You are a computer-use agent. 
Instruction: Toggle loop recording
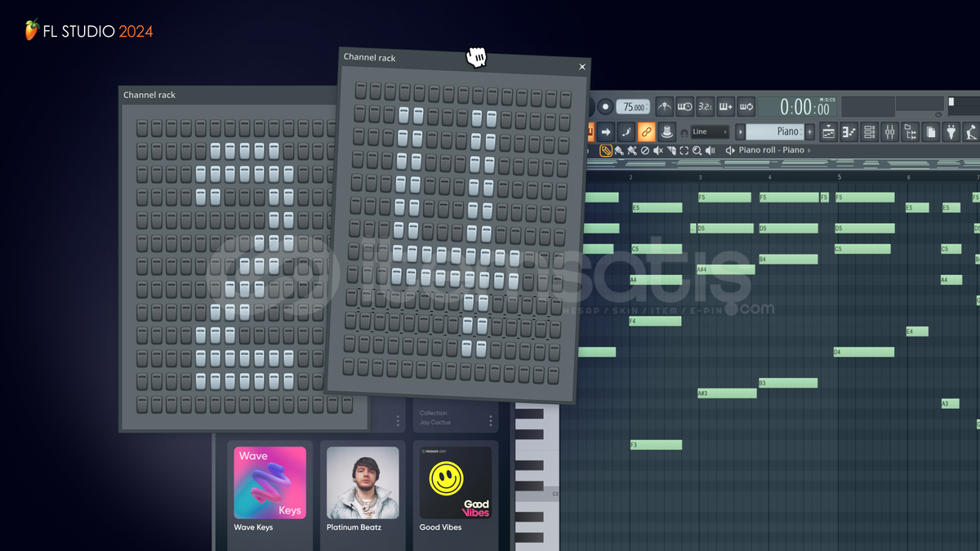(746, 107)
